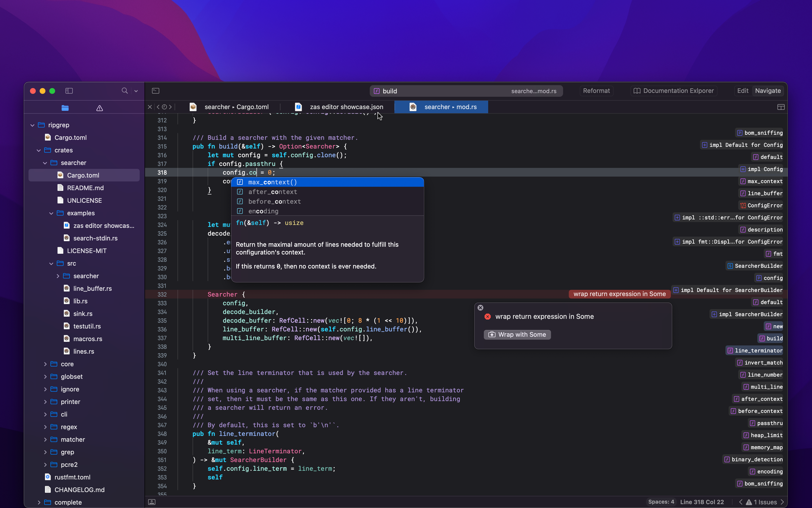Click the inline wrap return expression error badge
This screenshot has width=812, height=508.
[x=619, y=294]
